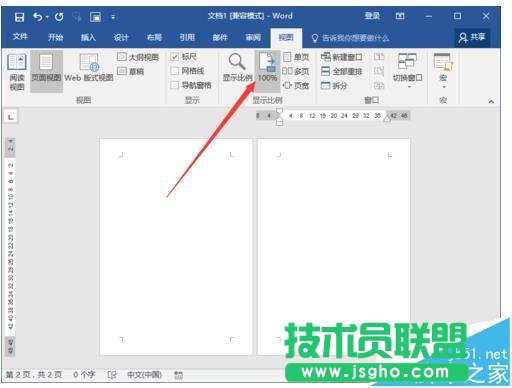Click 全部重排 arrange all
Viewport: 512px width, 388px height.
coord(341,71)
